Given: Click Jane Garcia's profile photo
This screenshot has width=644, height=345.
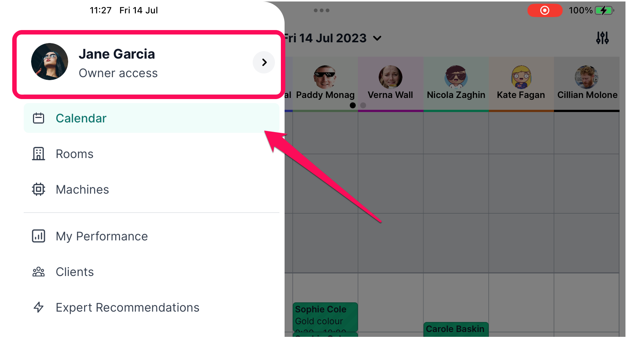Looking at the screenshot, I should point(50,62).
